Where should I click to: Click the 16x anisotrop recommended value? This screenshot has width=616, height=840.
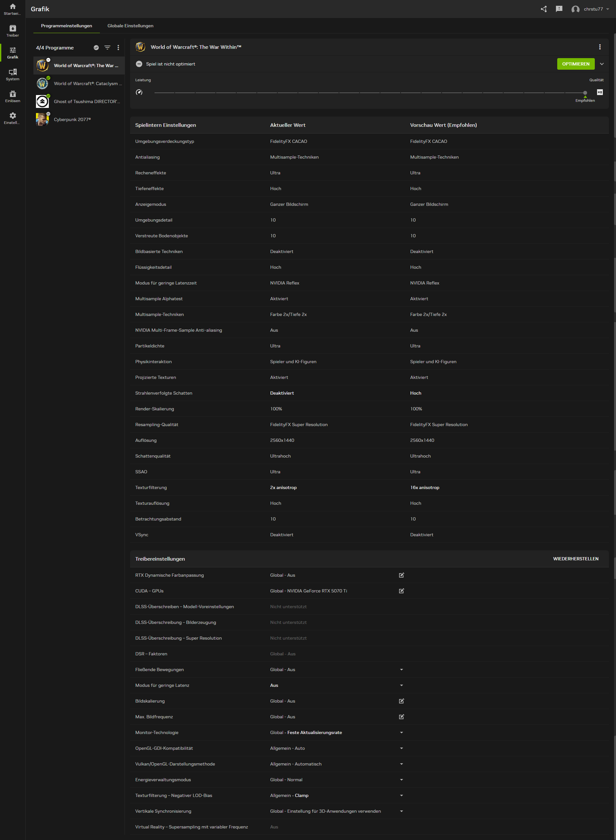[x=425, y=488]
